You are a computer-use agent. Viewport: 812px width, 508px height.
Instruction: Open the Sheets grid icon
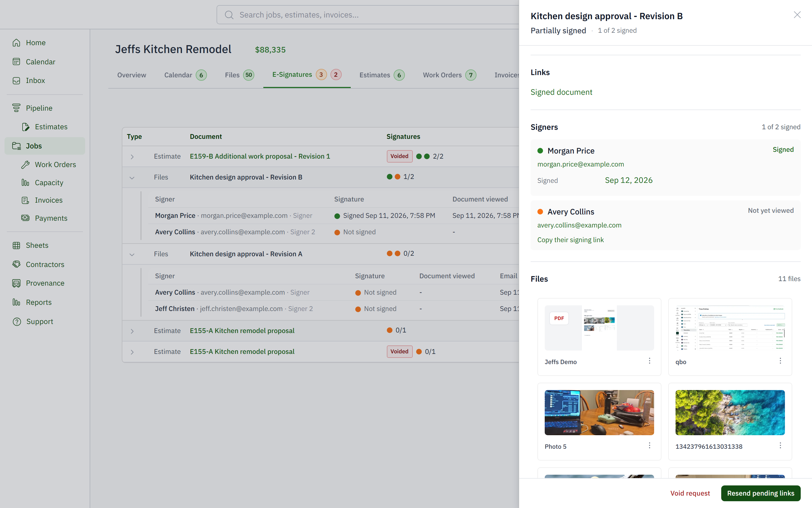[x=16, y=246]
